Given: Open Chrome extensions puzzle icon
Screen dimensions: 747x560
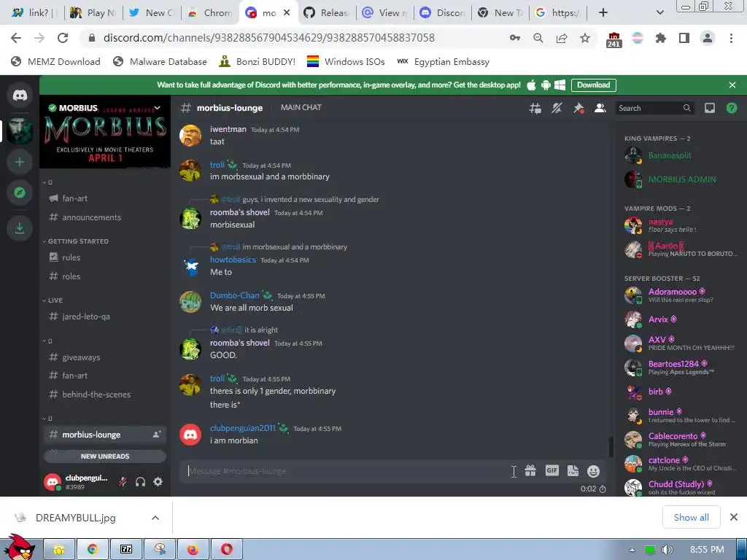Looking at the screenshot, I should (661, 38).
